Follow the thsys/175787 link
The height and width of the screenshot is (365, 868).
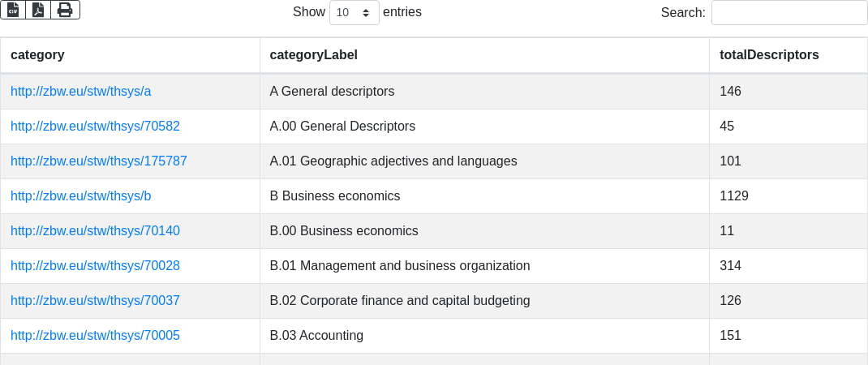[x=99, y=161]
